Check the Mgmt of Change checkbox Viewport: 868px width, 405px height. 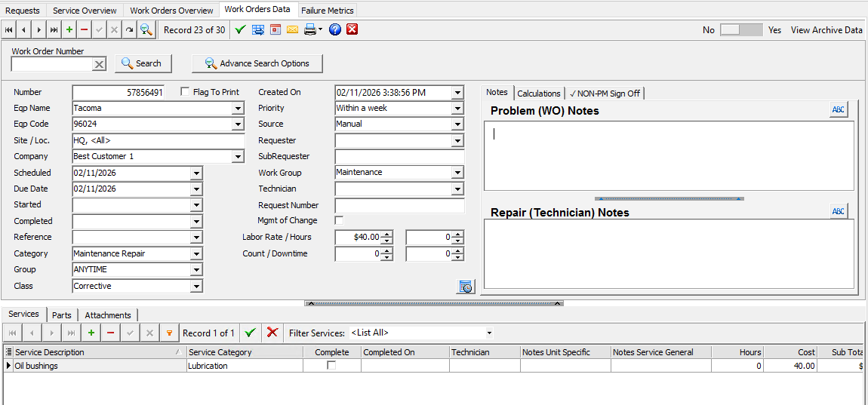click(339, 220)
